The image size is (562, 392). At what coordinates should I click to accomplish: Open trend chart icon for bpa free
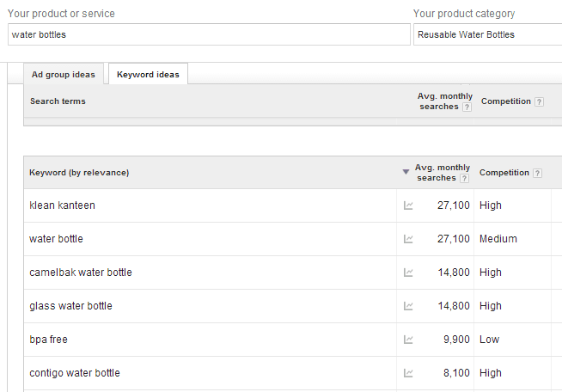tap(408, 340)
